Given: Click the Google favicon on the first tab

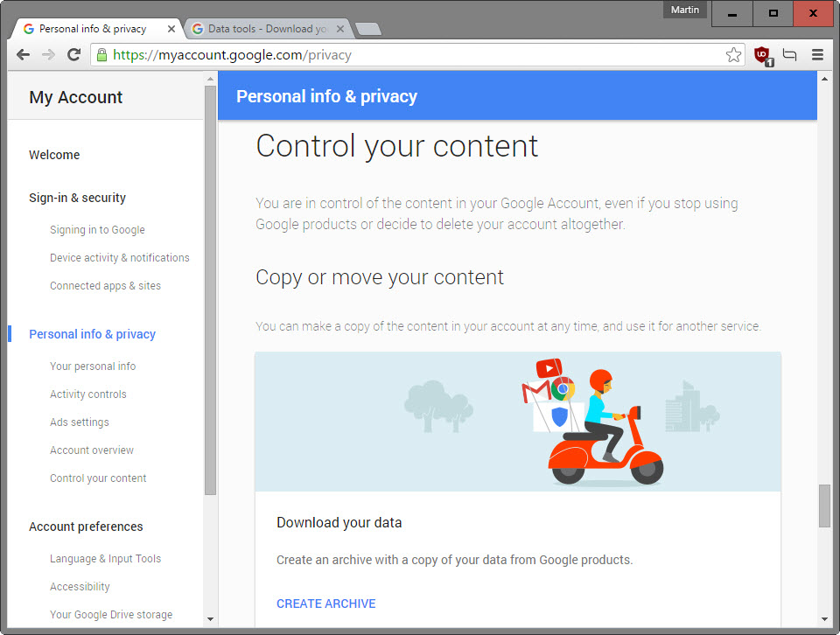Looking at the screenshot, I should point(28,29).
